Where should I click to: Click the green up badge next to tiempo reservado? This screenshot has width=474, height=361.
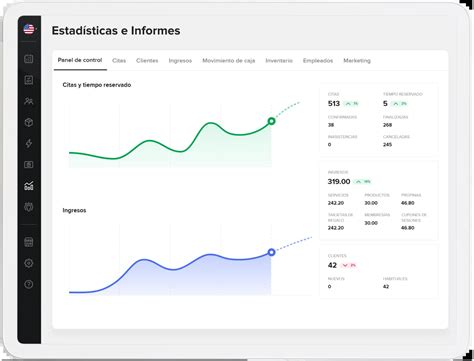coord(399,104)
